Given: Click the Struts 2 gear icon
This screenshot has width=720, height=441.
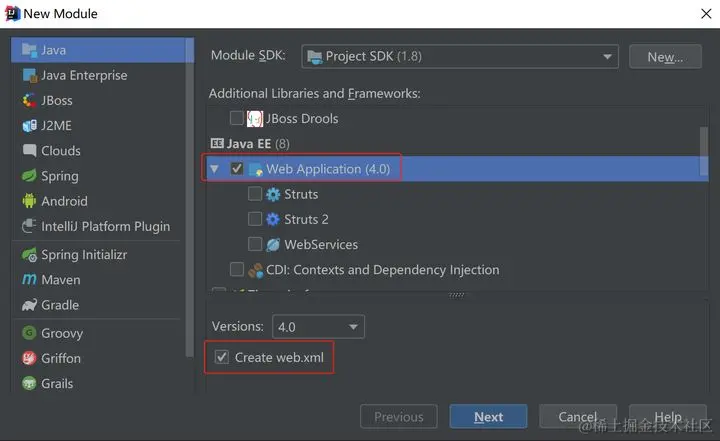Looking at the screenshot, I should [x=273, y=220].
